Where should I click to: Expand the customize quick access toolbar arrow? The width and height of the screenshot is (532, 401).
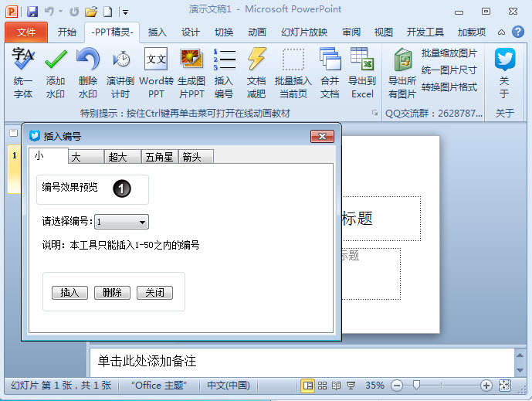click(125, 12)
